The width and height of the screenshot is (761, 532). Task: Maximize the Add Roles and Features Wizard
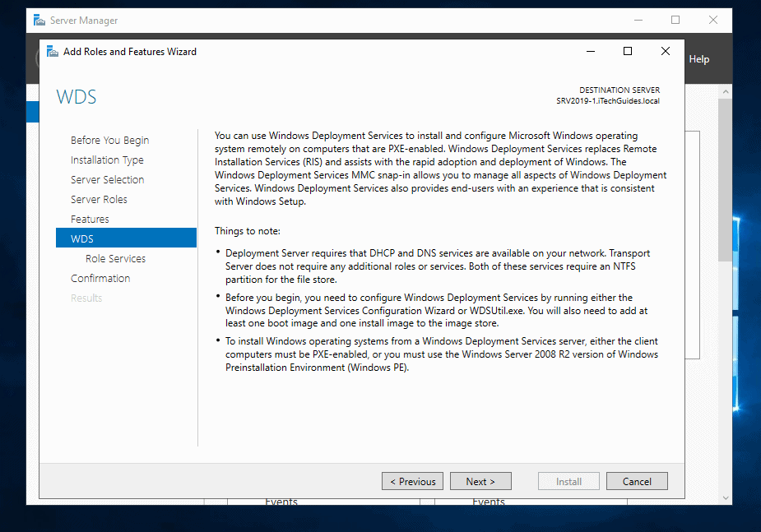click(x=628, y=51)
